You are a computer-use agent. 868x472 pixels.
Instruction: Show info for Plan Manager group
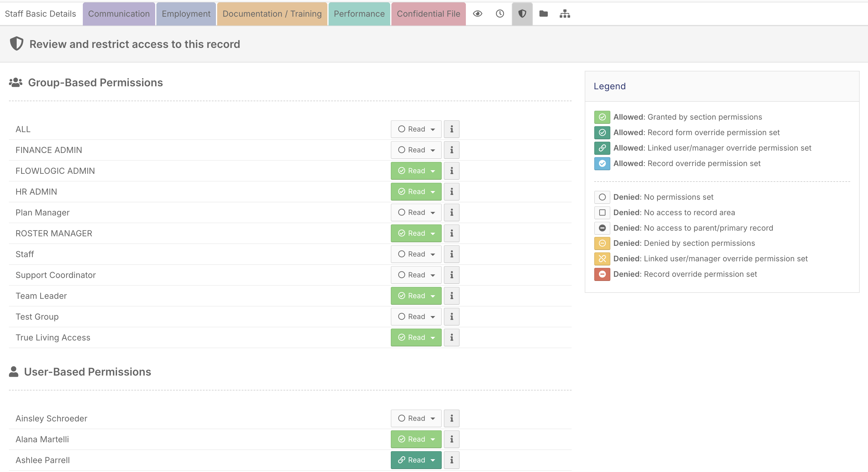[452, 212]
